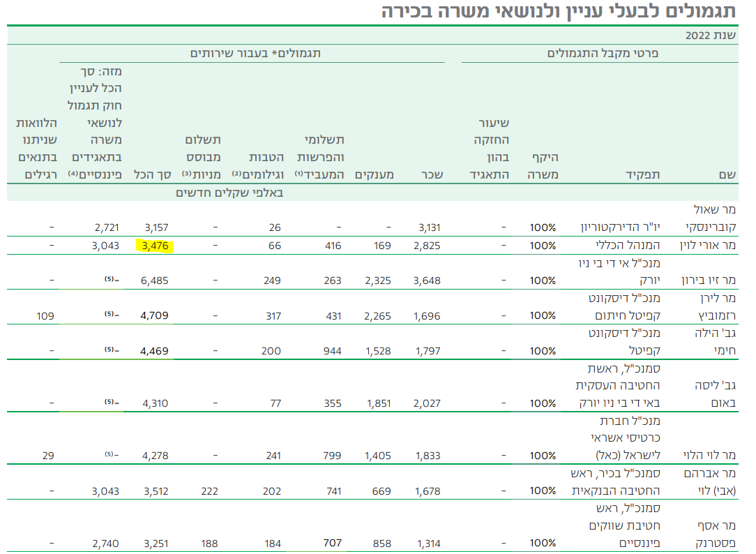The width and height of the screenshot is (756, 554).
Task: Click header תגמולים* בעבור שירותים
Action: pyautogui.click(x=255, y=53)
